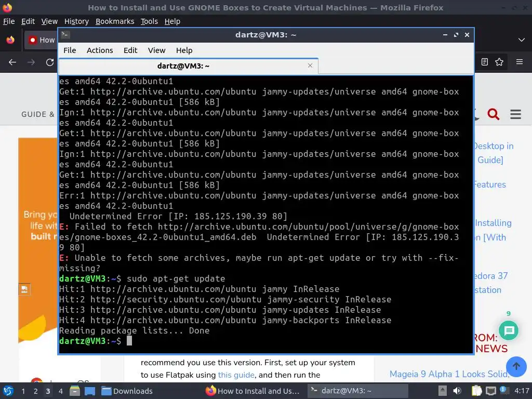Open Firefox Edit menu

(x=28, y=21)
